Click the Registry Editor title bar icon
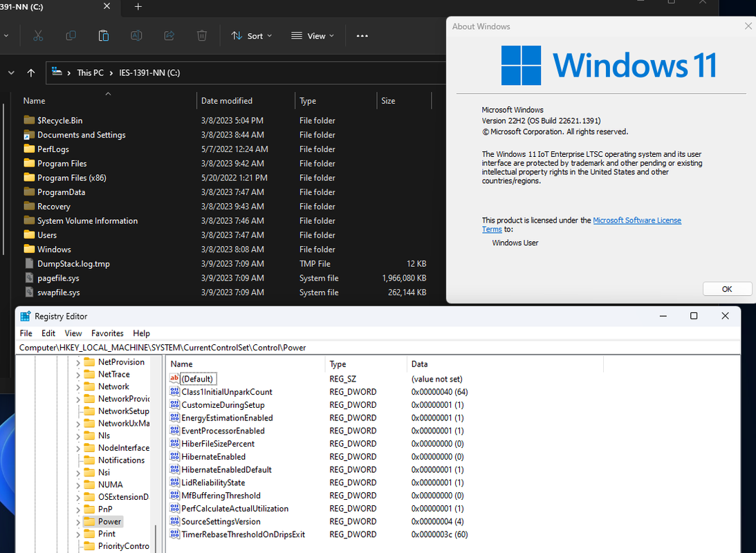756x553 pixels. pos(25,317)
